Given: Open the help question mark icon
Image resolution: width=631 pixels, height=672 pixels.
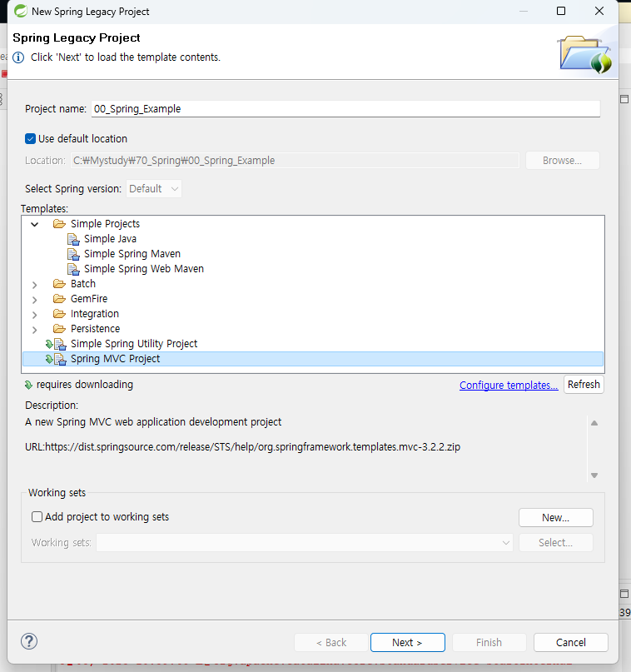Looking at the screenshot, I should coord(29,641).
